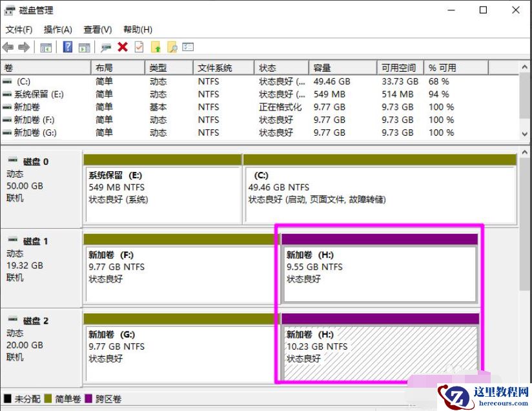The width and height of the screenshot is (532, 411).
Task: Click the folder with up arrow icon
Action: pos(155,47)
